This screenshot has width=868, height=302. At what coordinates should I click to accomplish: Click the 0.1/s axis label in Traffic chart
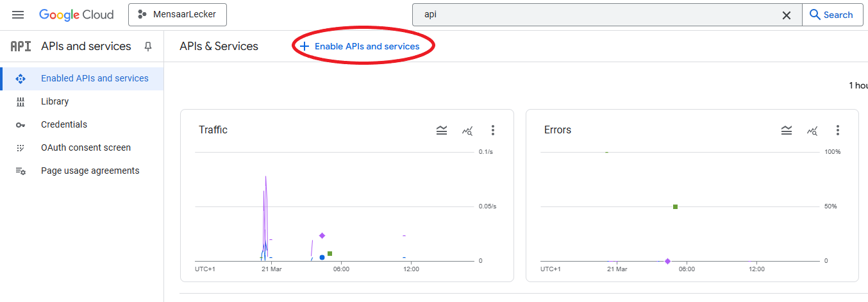pos(486,152)
